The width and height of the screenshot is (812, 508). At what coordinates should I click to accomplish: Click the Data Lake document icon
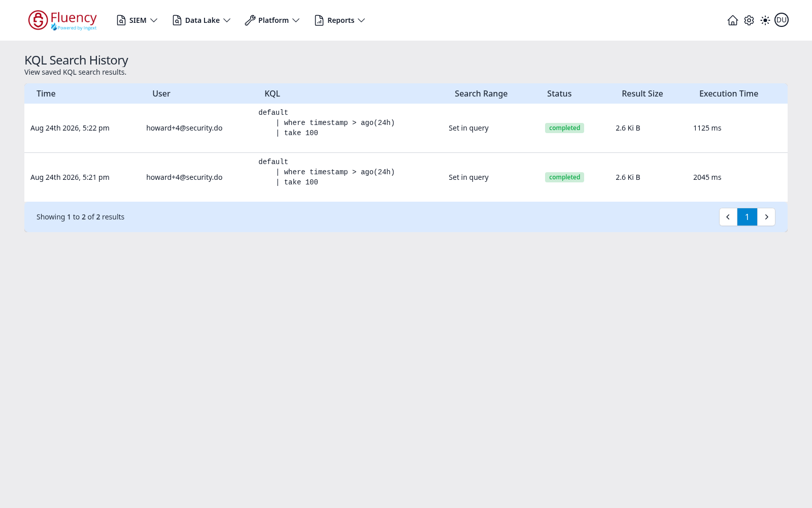coord(177,20)
